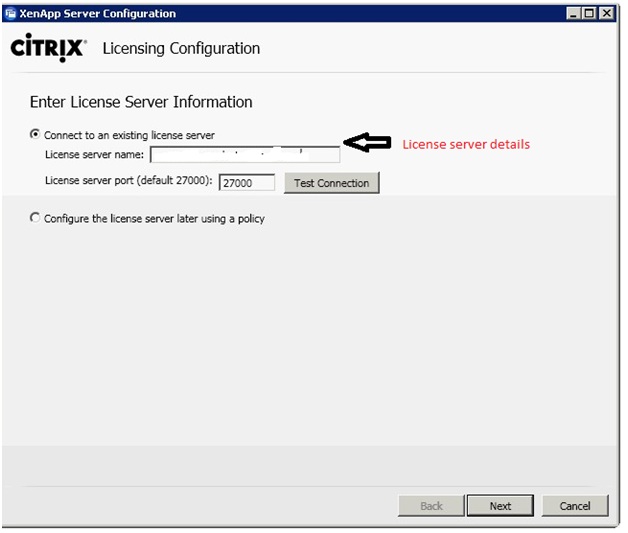Maximize the XenApp Server Configuration window
This screenshot has width=628, height=533.
pyautogui.click(x=590, y=14)
